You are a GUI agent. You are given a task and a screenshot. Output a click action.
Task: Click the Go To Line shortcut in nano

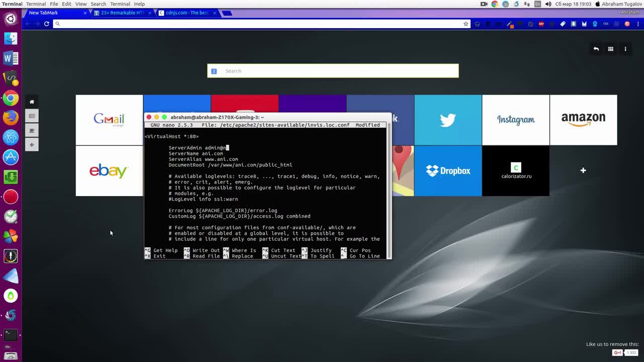pyautogui.click(x=360, y=256)
